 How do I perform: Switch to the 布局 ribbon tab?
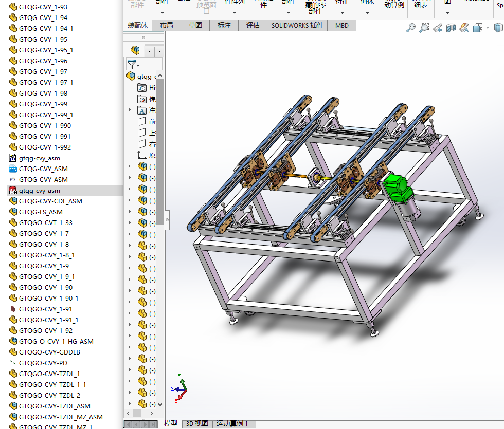[x=166, y=25]
